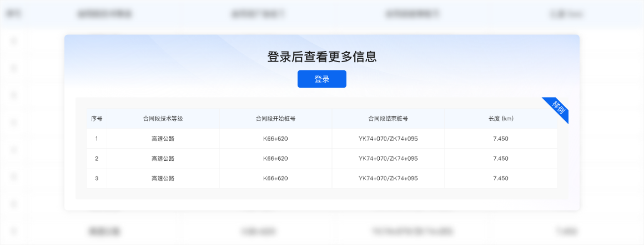The width and height of the screenshot is (644, 245).
Task: Select the 序号 column header
Action: click(x=97, y=119)
